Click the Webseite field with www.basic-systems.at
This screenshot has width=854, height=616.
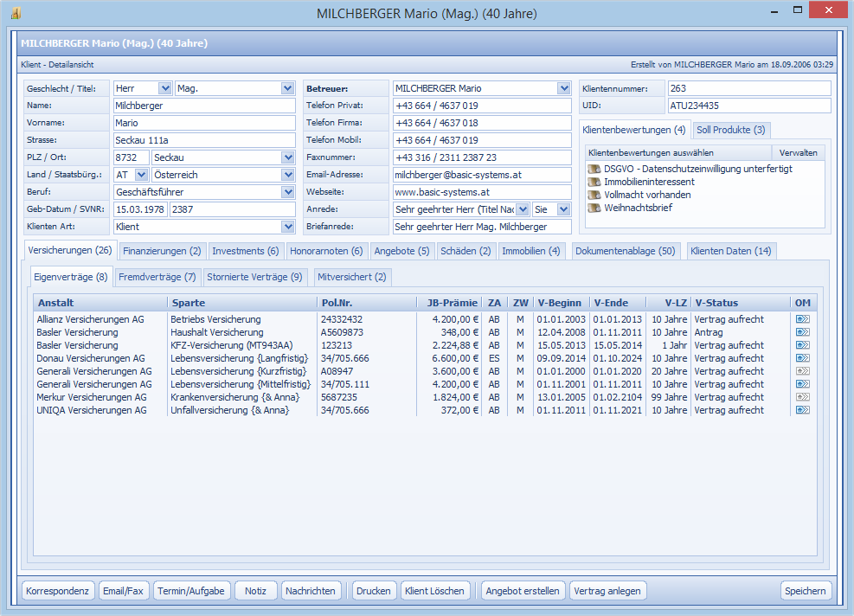click(482, 192)
